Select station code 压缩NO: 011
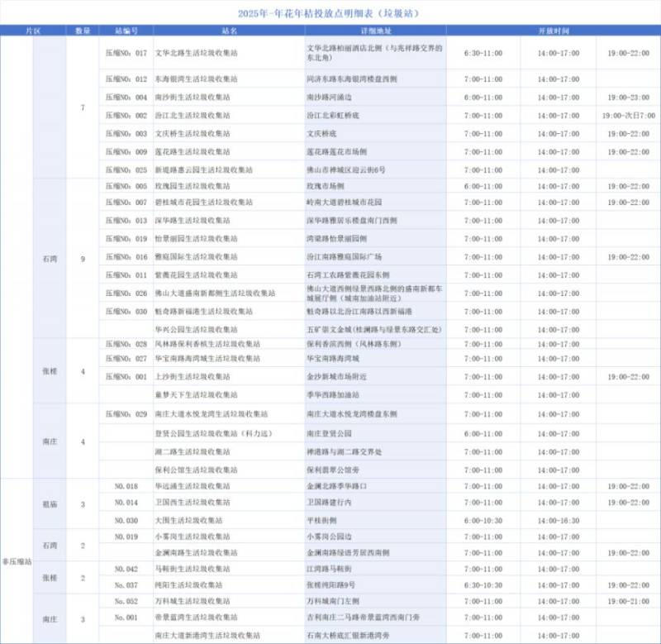Viewport: 661px width, 644px height. (x=126, y=275)
